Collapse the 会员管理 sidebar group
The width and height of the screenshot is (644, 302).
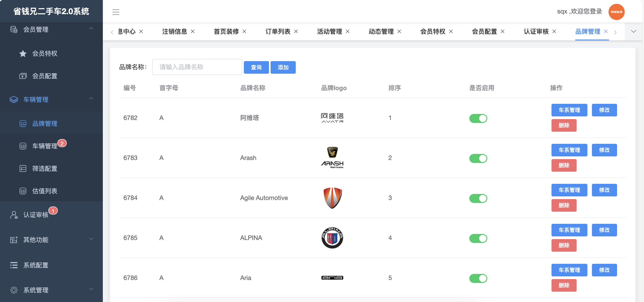pos(91,29)
